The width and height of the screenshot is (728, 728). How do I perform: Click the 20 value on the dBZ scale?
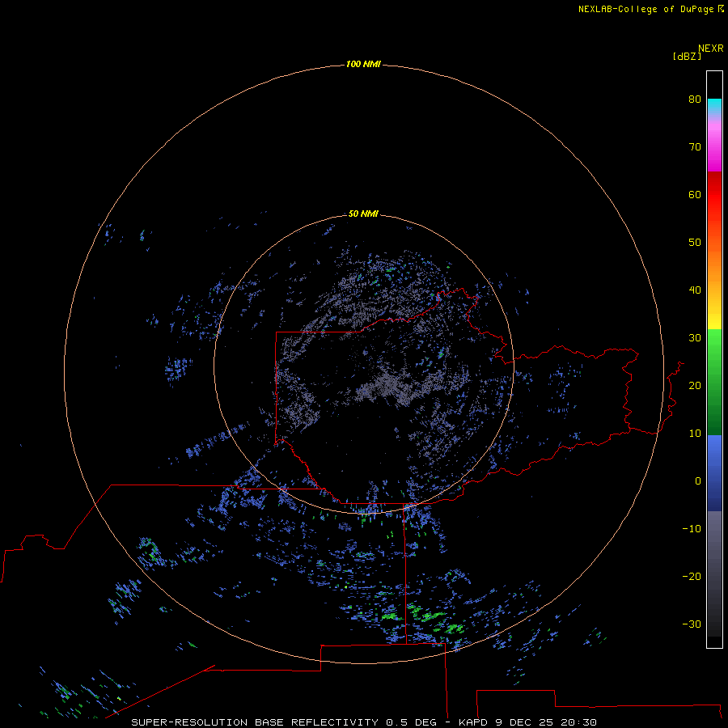click(695, 385)
